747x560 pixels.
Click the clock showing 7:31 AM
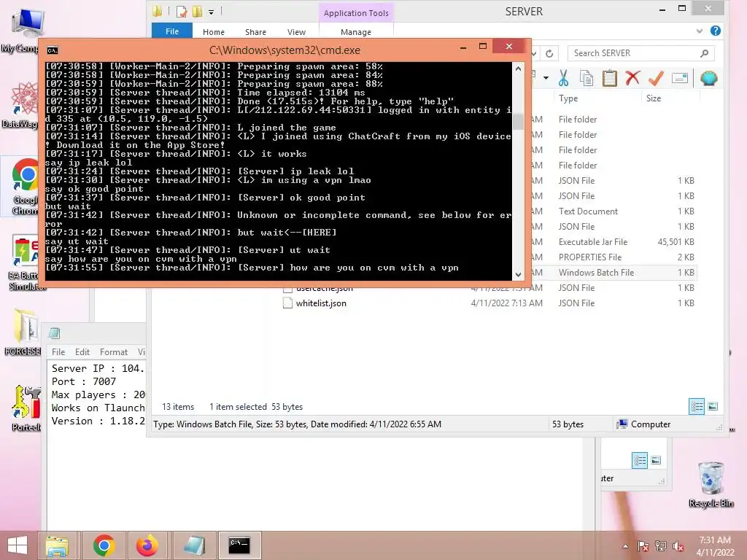click(x=715, y=540)
